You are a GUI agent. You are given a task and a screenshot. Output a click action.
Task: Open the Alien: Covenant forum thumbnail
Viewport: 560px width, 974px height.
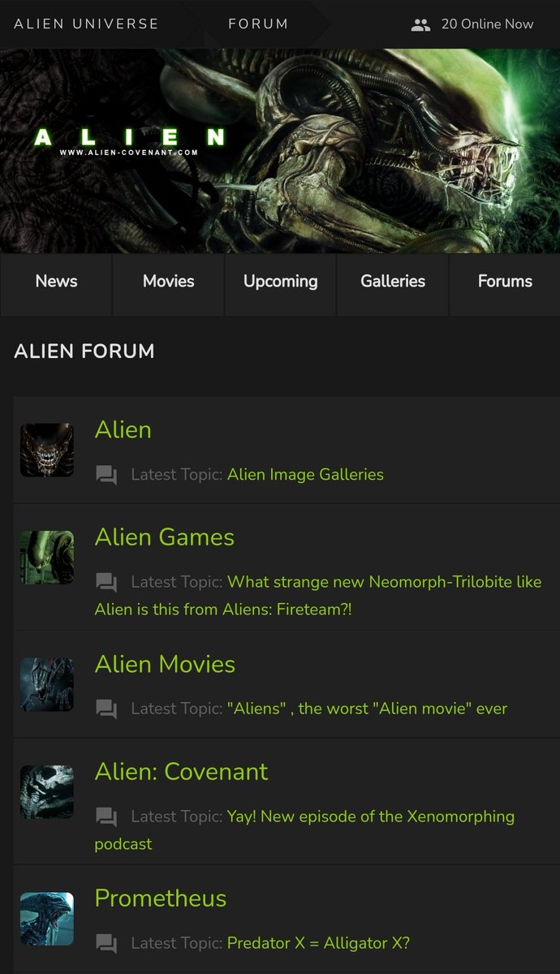pos(47,792)
